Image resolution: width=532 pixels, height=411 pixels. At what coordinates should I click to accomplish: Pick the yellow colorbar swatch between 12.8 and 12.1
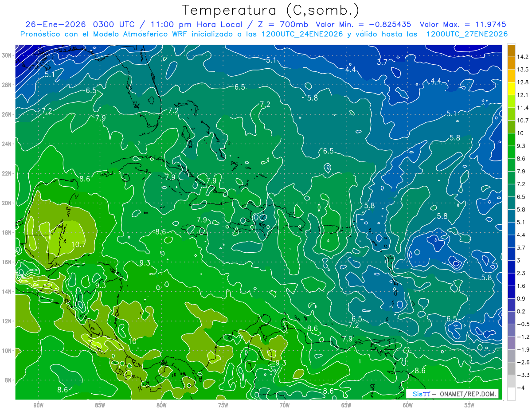(x=511, y=89)
